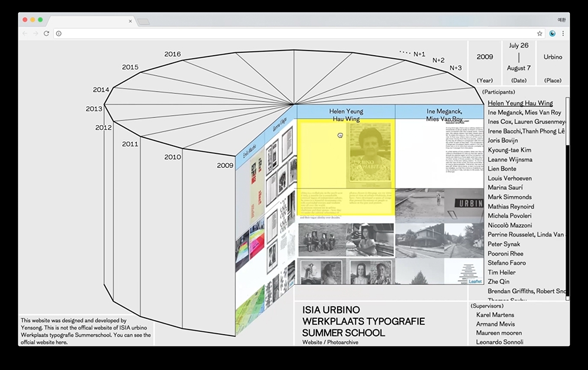
Task: Bookmark page with the star icon
Action: (x=540, y=33)
